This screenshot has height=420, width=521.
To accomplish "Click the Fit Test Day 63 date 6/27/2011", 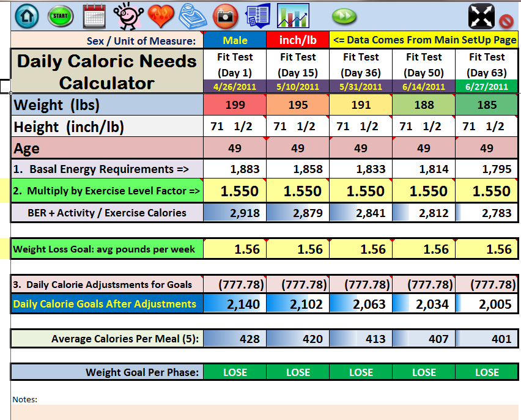I will pos(487,87).
